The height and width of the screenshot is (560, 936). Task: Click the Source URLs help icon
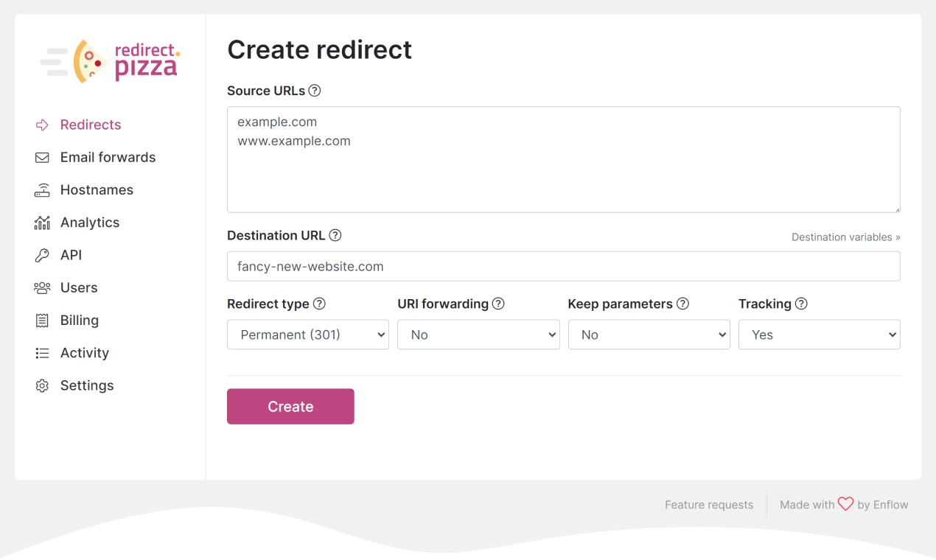(315, 91)
